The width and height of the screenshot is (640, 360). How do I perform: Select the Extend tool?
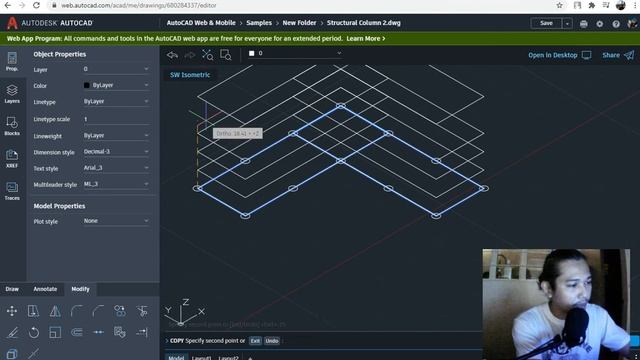click(x=142, y=332)
